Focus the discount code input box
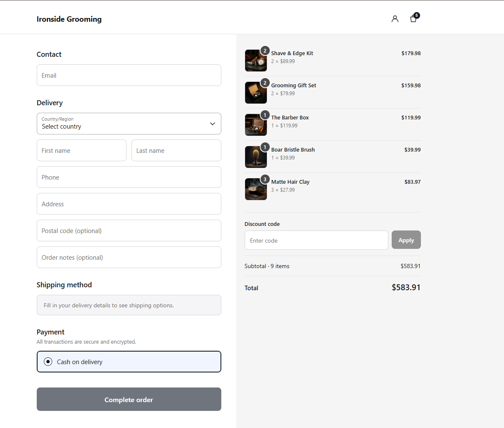504x428 pixels. [x=317, y=240]
